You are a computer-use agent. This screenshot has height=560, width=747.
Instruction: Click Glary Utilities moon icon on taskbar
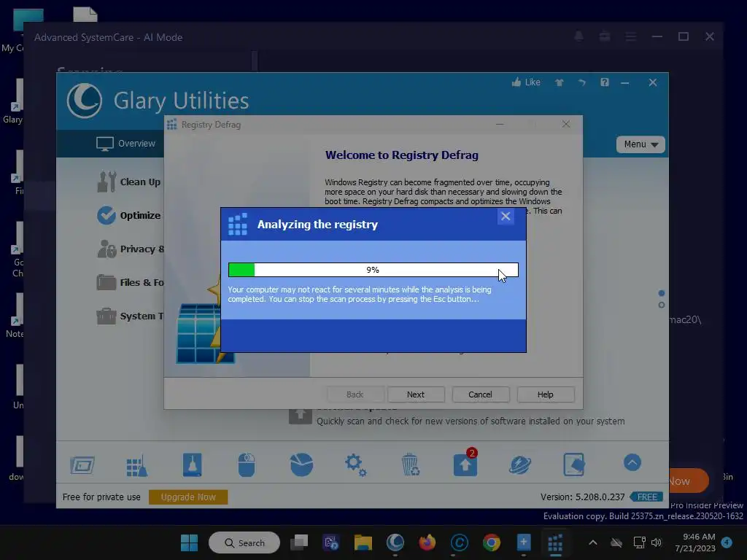tap(395, 542)
